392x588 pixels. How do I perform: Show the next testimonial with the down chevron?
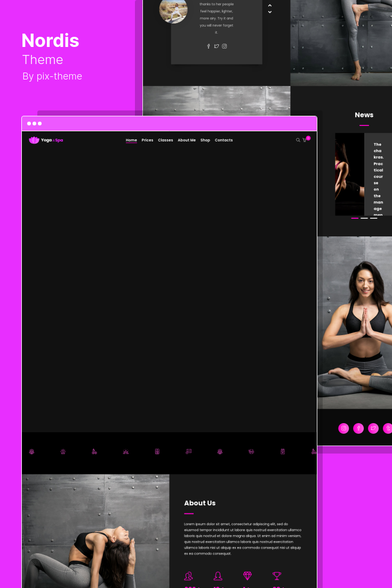tap(270, 12)
